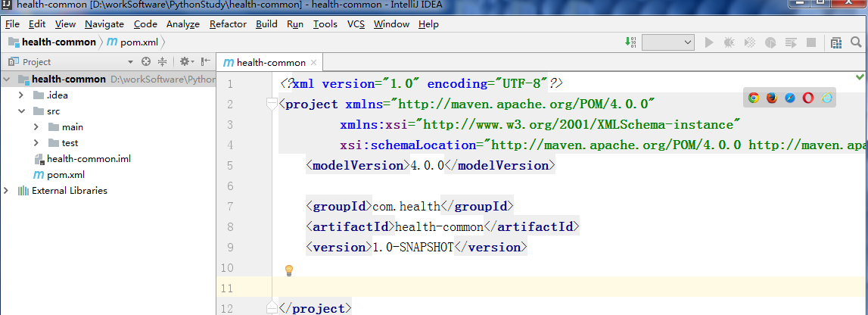
Task: Click the modelVersion value 4.0.0
Action: [427, 166]
